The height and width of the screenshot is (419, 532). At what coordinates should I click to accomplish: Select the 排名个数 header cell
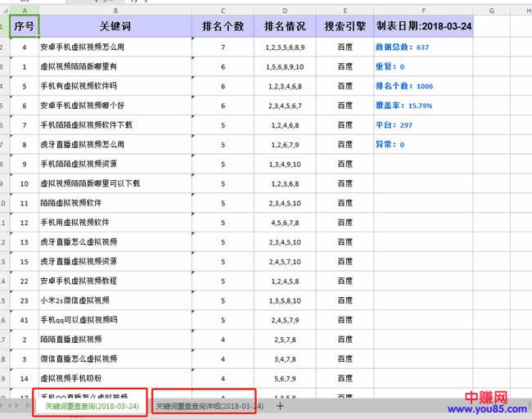click(223, 26)
